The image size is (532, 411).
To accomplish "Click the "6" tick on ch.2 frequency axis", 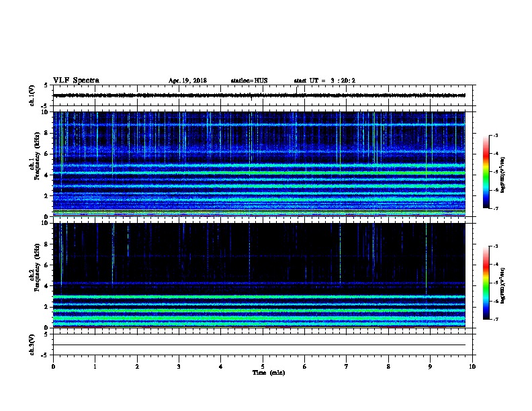I will point(47,265).
